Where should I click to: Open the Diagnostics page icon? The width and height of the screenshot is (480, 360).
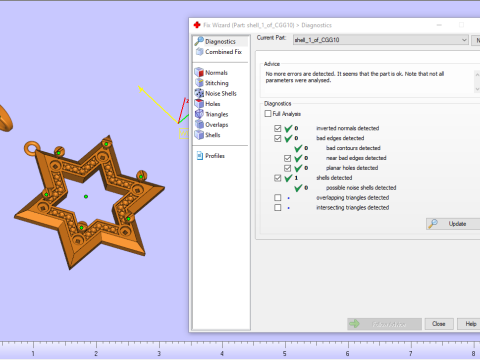(x=199, y=41)
